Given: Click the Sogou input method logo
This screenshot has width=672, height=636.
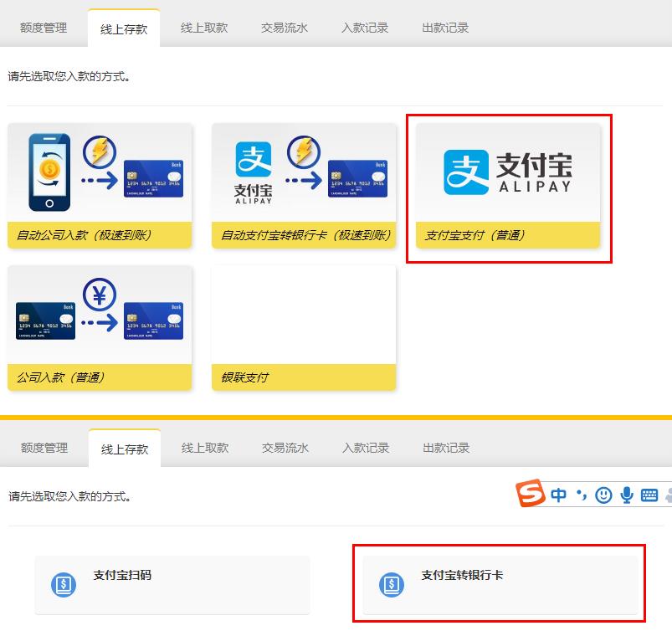Looking at the screenshot, I should tap(531, 495).
